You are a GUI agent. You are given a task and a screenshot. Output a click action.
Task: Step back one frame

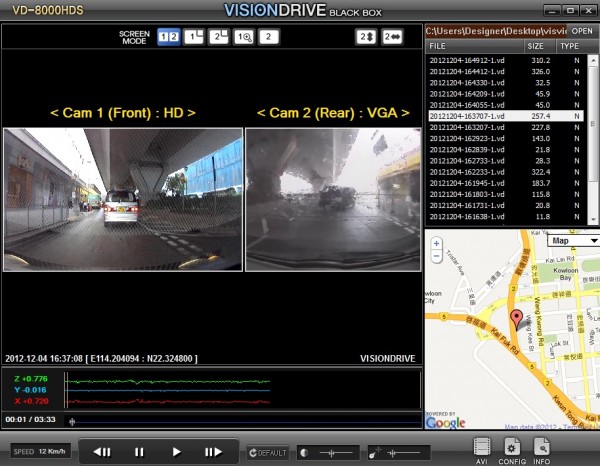(102, 452)
